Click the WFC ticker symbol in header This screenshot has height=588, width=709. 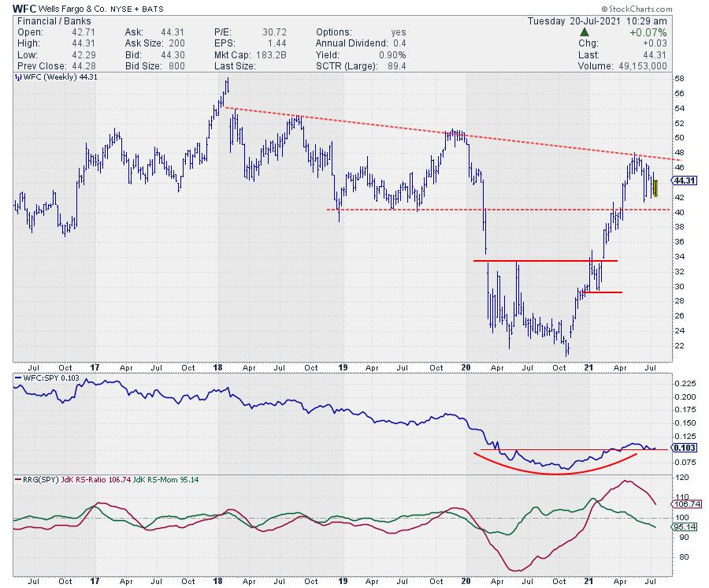pos(23,8)
